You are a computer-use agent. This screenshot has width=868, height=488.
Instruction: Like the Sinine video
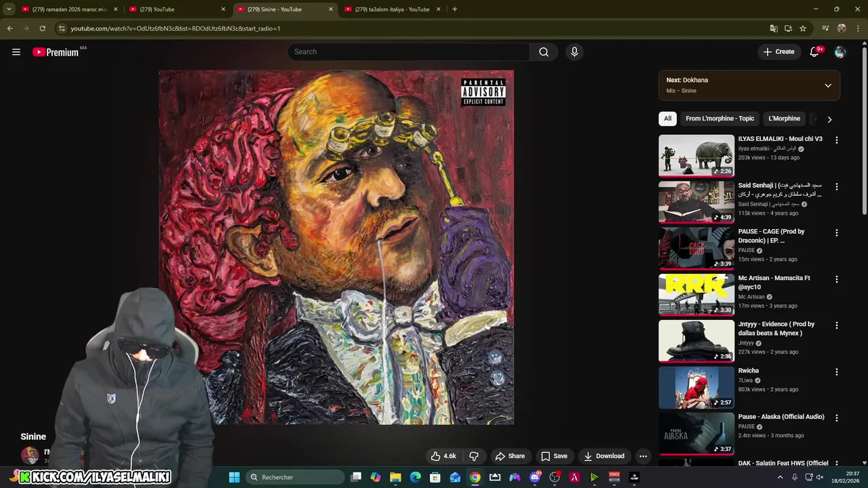(443, 456)
